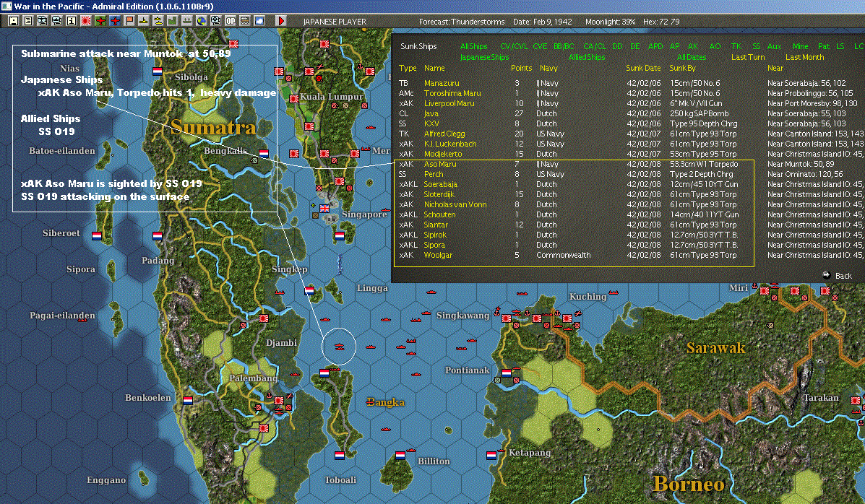Image resolution: width=865 pixels, height=504 pixels.
Task: Toggle the All Ships filter
Action: [473, 46]
